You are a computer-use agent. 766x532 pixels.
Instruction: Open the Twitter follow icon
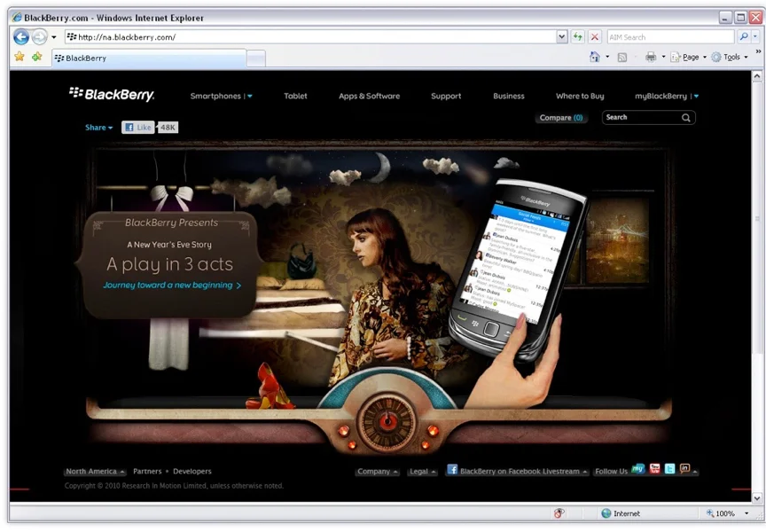pos(669,468)
